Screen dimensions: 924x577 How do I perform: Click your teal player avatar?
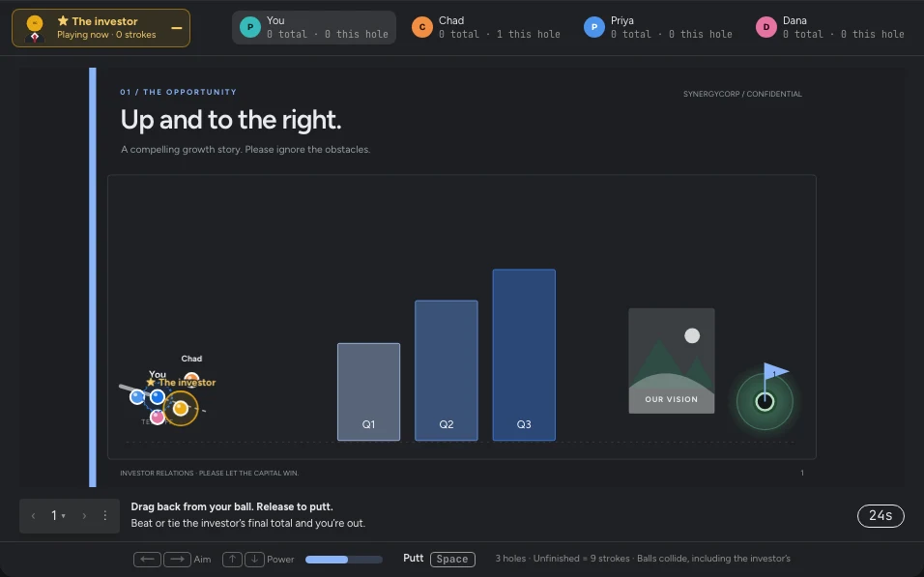pyautogui.click(x=250, y=27)
